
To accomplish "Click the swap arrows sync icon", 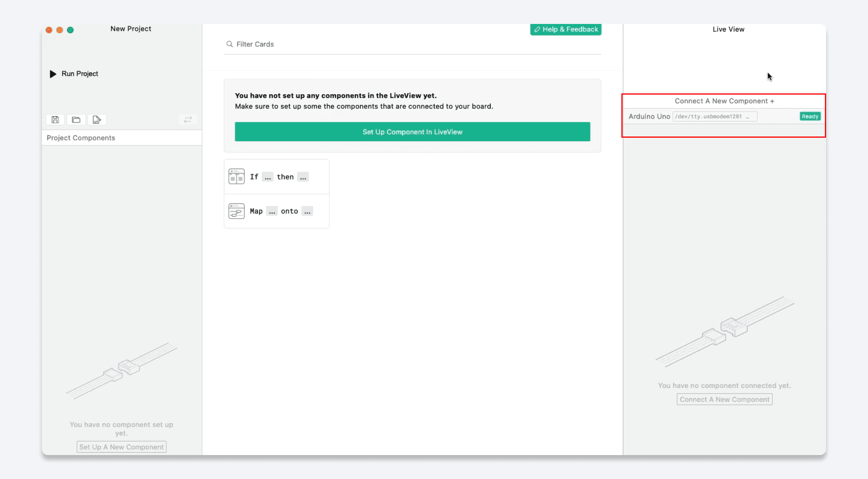I will [188, 120].
